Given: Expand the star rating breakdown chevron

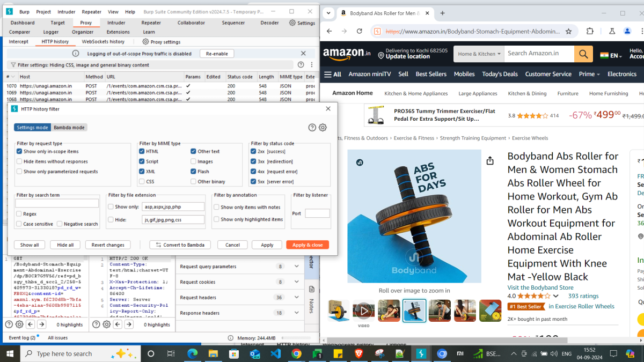Looking at the screenshot, I should point(555,296).
